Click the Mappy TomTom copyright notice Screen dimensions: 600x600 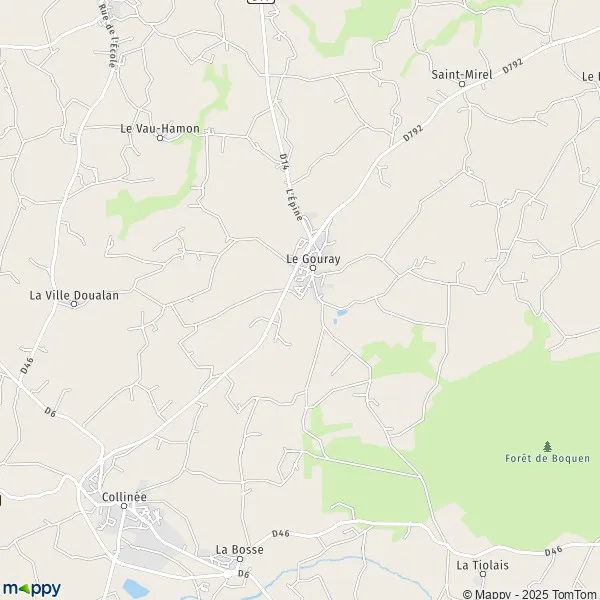(x=531, y=595)
